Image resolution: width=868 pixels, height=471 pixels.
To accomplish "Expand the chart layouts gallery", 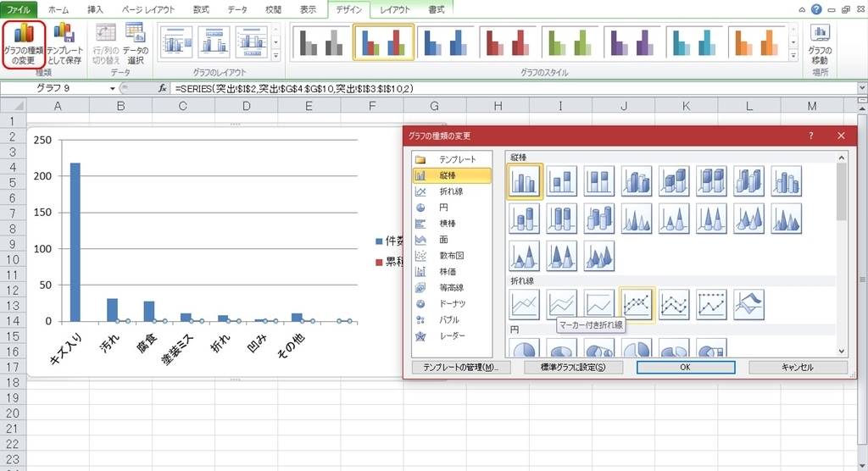I will click(x=275, y=56).
